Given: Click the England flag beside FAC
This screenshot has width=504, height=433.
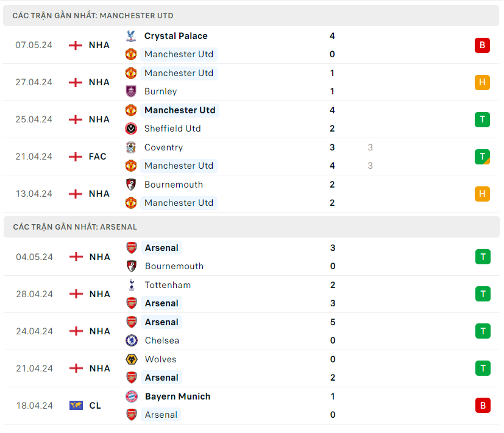Looking at the screenshot, I should 76,157.
